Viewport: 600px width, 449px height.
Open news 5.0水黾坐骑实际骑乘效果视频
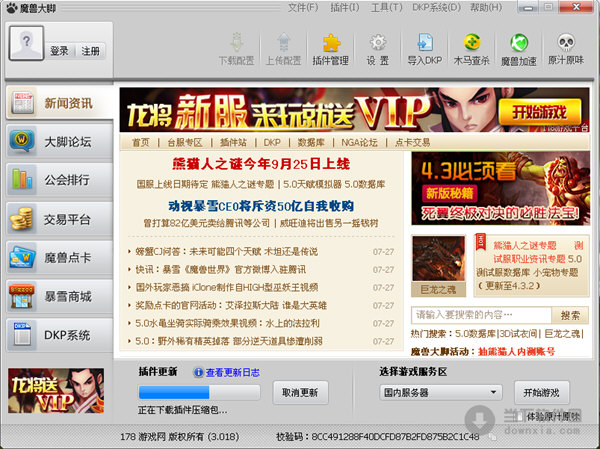pos(227,323)
